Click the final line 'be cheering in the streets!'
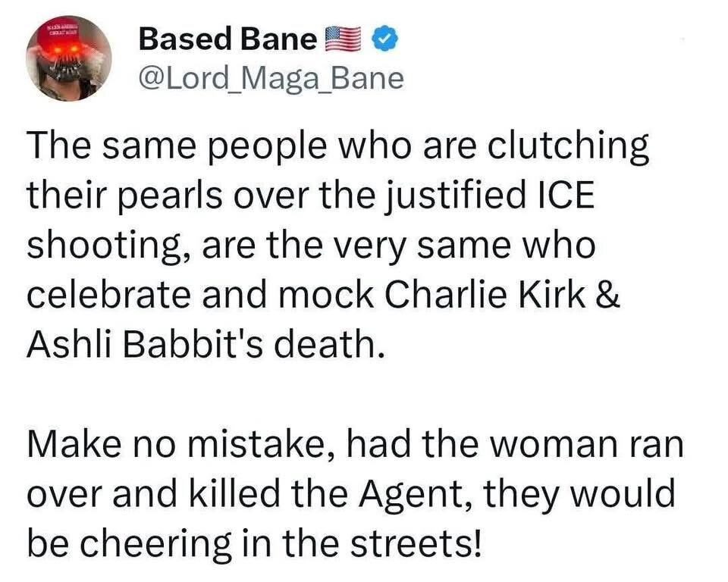Screen dimensions: 728x582 tap(254, 543)
